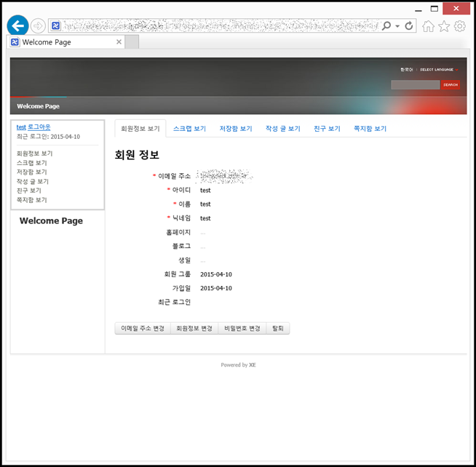Click sidebar 쪽지함 보기 link
This screenshot has height=467, width=476.
click(32, 200)
